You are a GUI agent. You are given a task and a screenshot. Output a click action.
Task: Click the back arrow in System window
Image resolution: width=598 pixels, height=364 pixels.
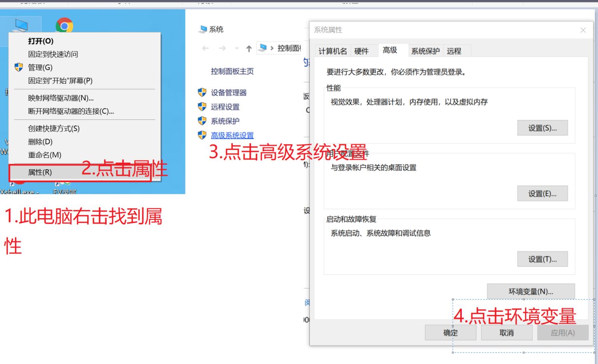[206, 48]
